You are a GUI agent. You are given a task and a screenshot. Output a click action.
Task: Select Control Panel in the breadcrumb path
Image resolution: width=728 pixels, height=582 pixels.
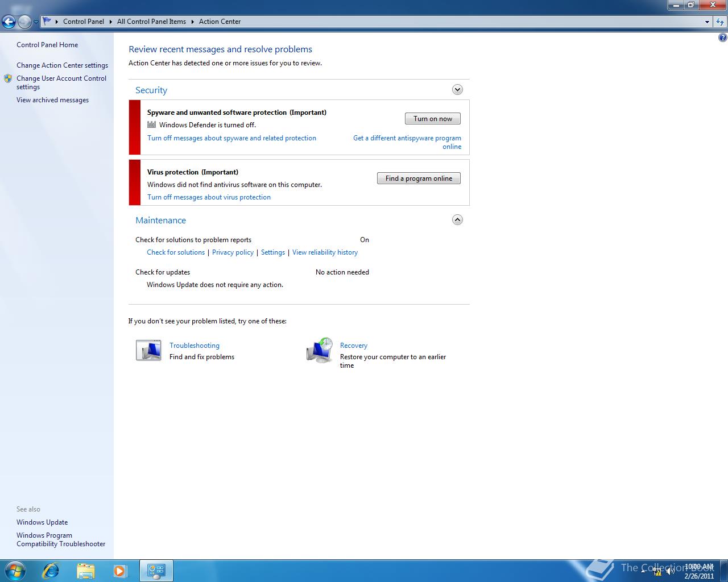coord(84,22)
